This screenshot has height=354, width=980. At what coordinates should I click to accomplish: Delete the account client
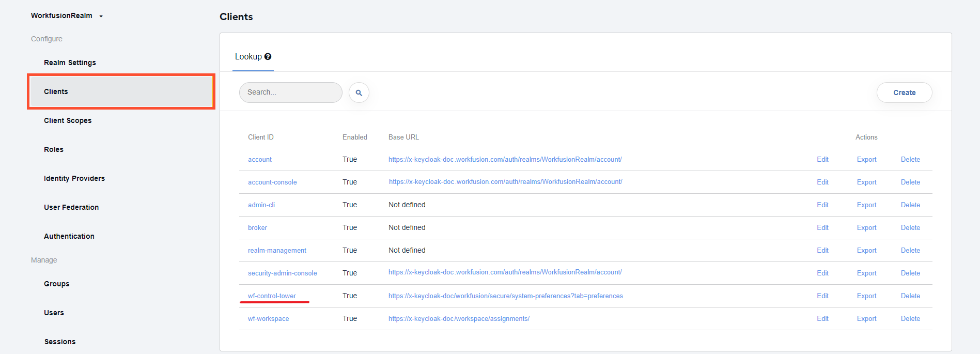point(910,160)
